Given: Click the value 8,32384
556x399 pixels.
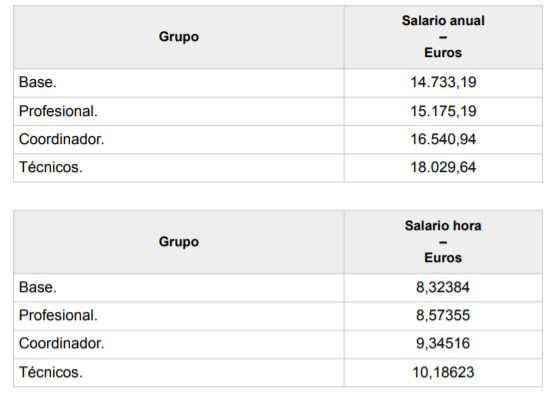Looking at the screenshot, I should pos(443,287).
